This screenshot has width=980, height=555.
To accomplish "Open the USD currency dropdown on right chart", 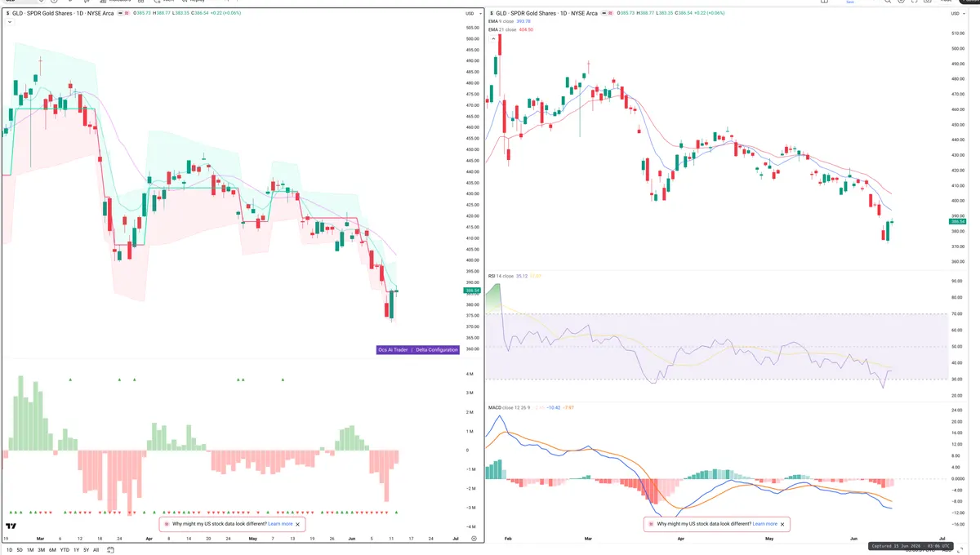I will [959, 14].
